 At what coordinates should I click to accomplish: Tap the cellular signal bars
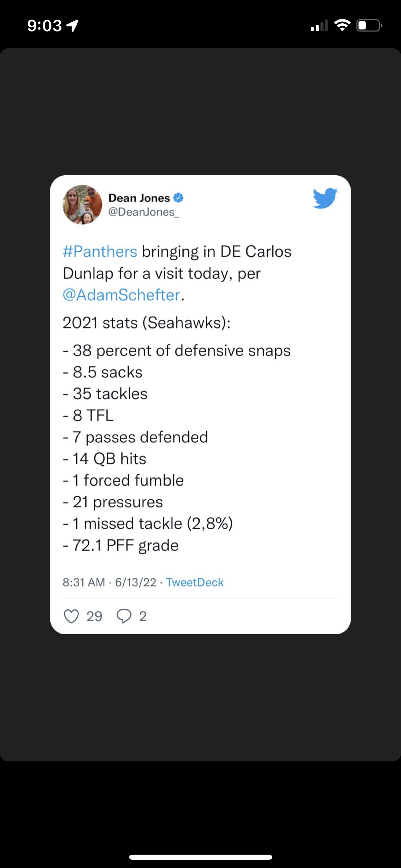(x=319, y=26)
